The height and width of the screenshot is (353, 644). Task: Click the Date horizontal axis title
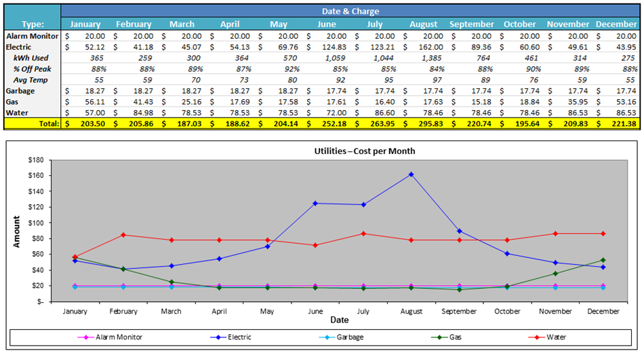tap(339, 320)
